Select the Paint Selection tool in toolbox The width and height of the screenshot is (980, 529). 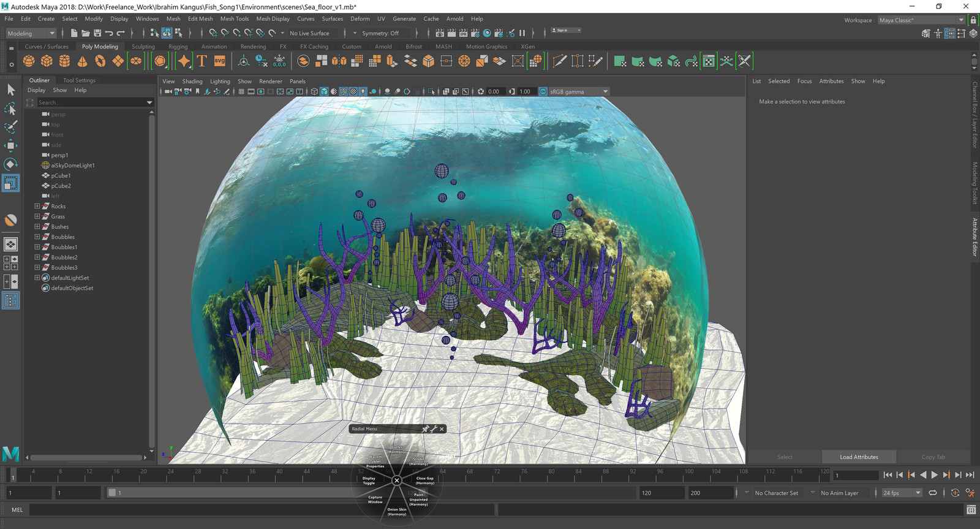click(x=10, y=127)
